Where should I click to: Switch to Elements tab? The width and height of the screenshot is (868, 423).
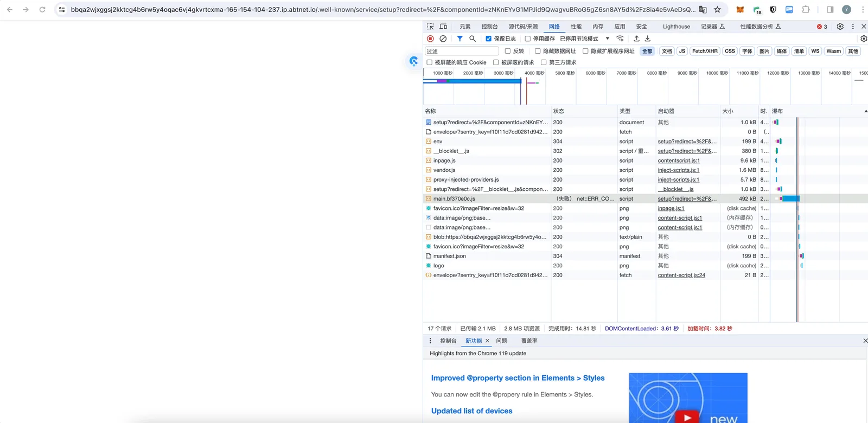465,27
